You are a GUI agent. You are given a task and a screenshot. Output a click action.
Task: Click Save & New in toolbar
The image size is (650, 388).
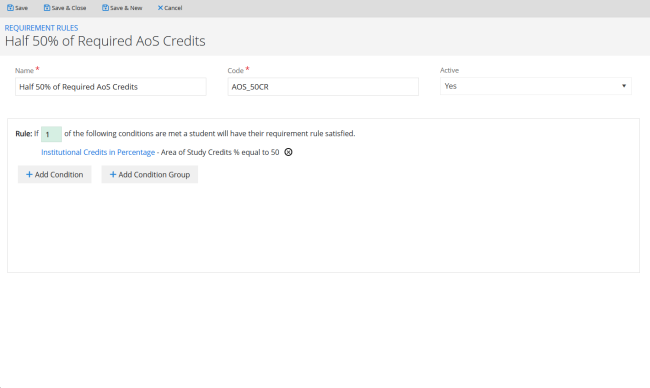[122, 8]
